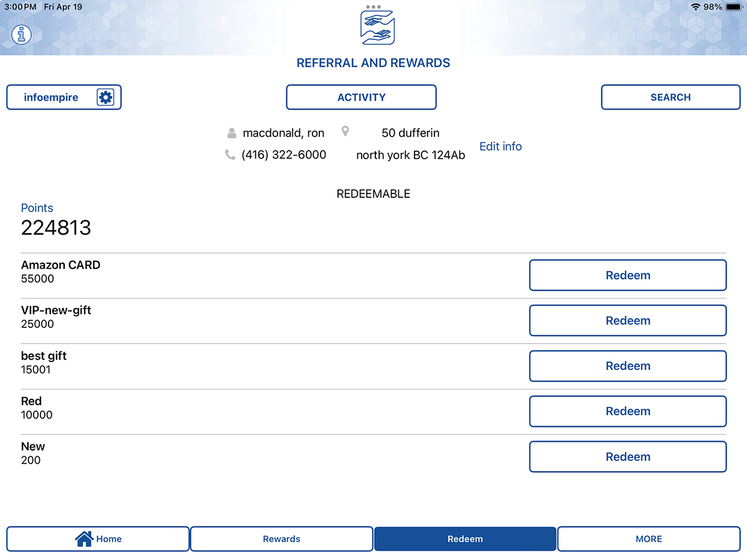Open the MORE tab

[x=649, y=539]
